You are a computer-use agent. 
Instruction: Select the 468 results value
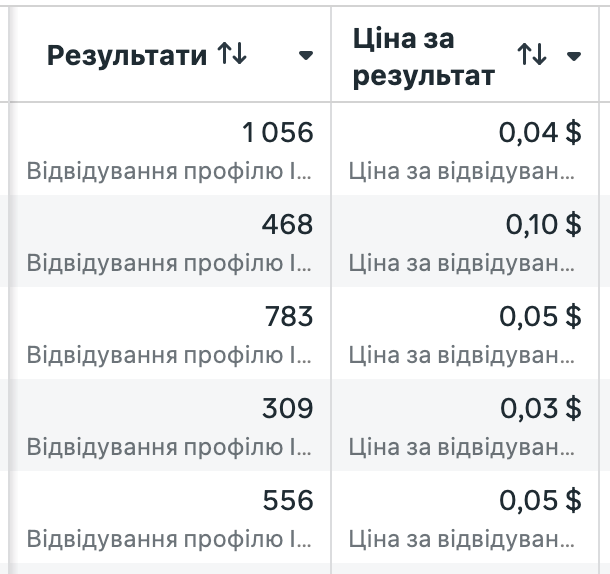point(287,224)
